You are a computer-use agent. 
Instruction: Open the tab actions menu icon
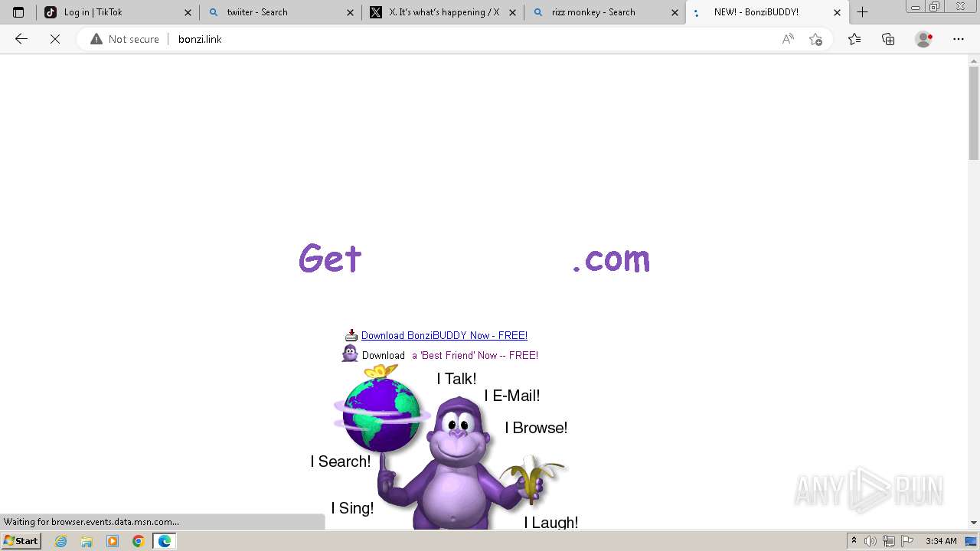[x=18, y=12]
